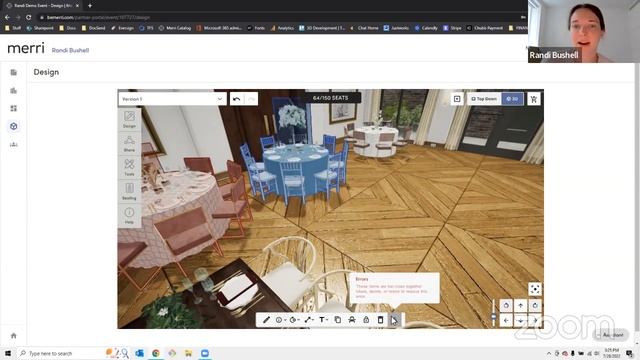Open the Stripe bookmark
Viewport: 640px width, 360px height.
click(x=452, y=28)
